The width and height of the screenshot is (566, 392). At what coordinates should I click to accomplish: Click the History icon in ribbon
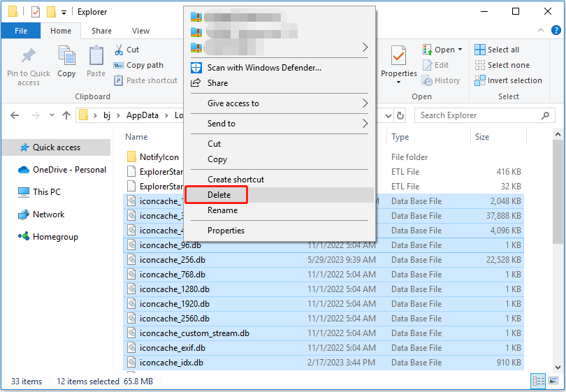point(428,81)
